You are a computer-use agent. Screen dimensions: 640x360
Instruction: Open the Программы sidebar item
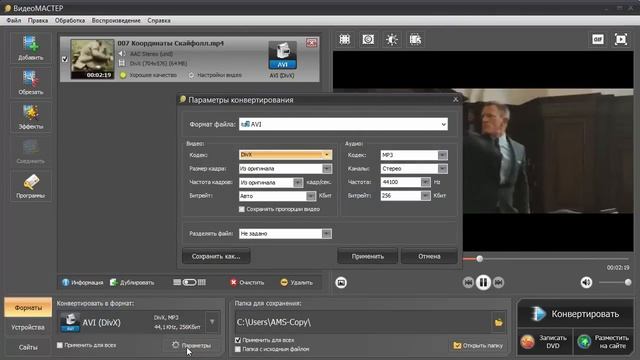click(31, 186)
